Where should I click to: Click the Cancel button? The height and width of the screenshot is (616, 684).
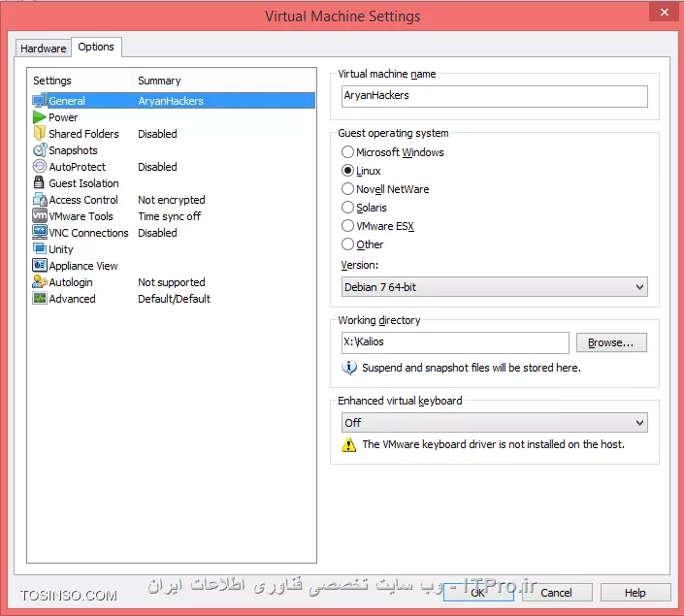pyautogui.click(x=557, y=593)
